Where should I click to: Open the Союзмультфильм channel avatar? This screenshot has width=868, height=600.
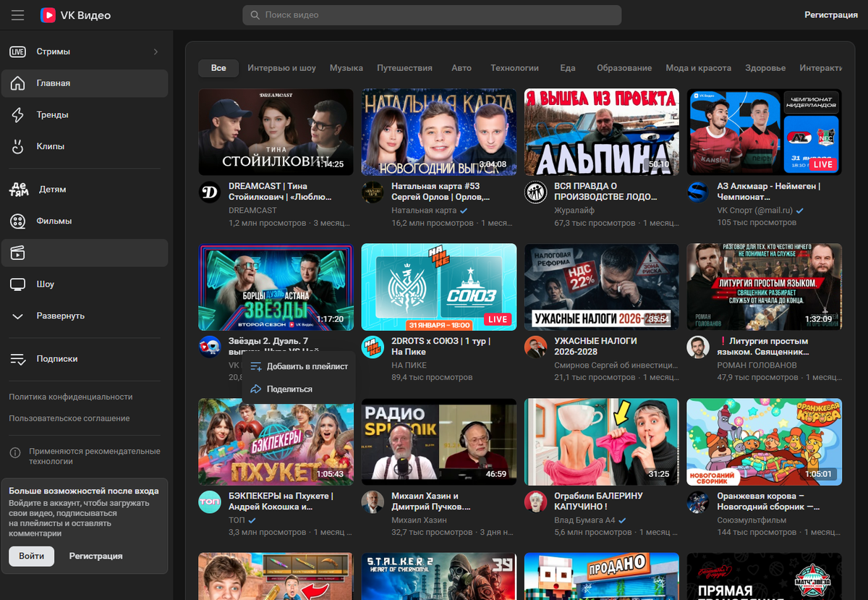[698, 502]
